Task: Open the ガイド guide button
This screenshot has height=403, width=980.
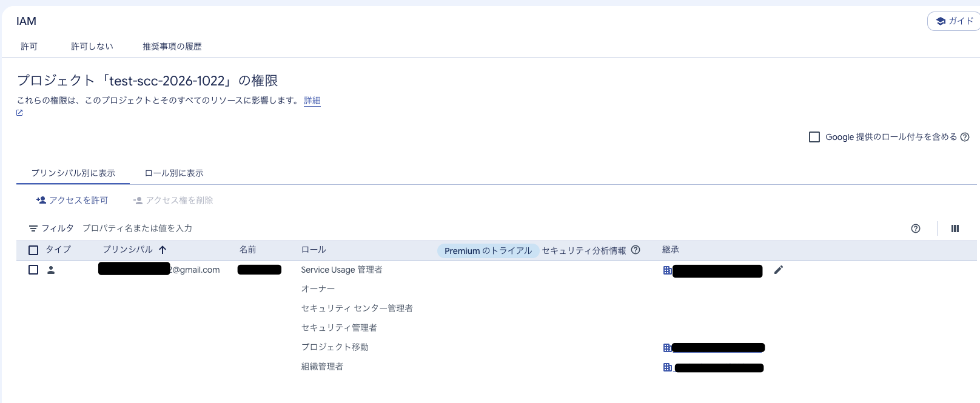Action: [955, 21]
